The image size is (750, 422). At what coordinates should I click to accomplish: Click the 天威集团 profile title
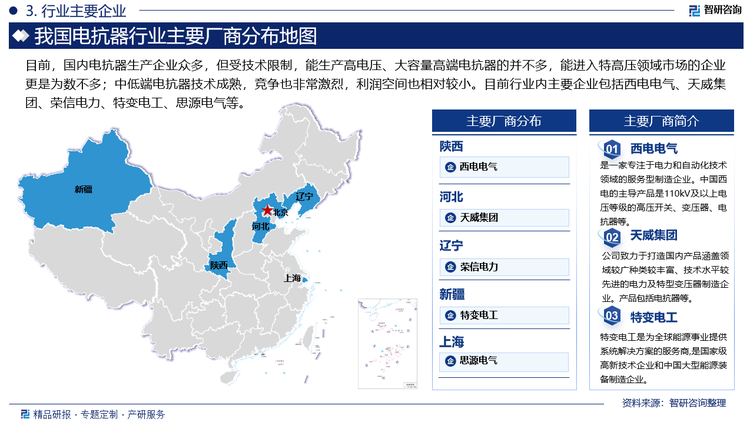(x=653, y=235)
